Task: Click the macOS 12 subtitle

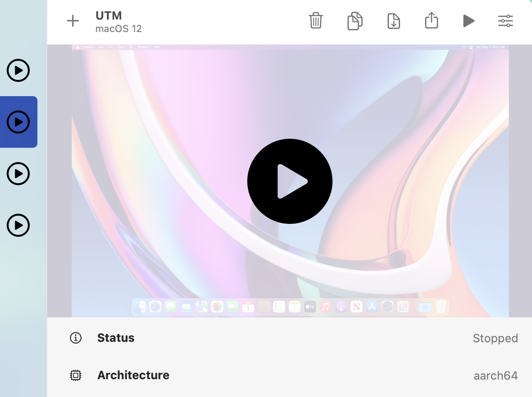Action: tap(119, 28)
